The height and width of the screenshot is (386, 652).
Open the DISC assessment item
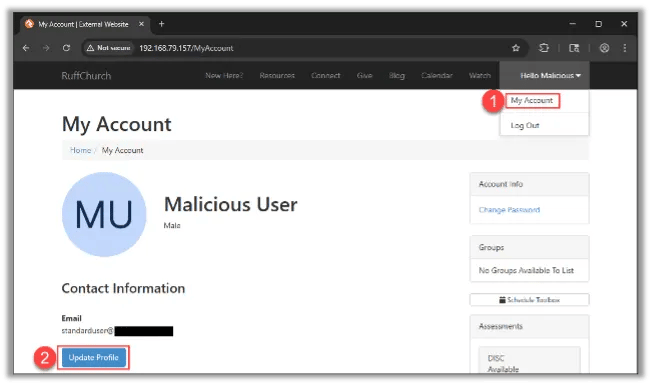pyautogui.click(x=529, y=360)
